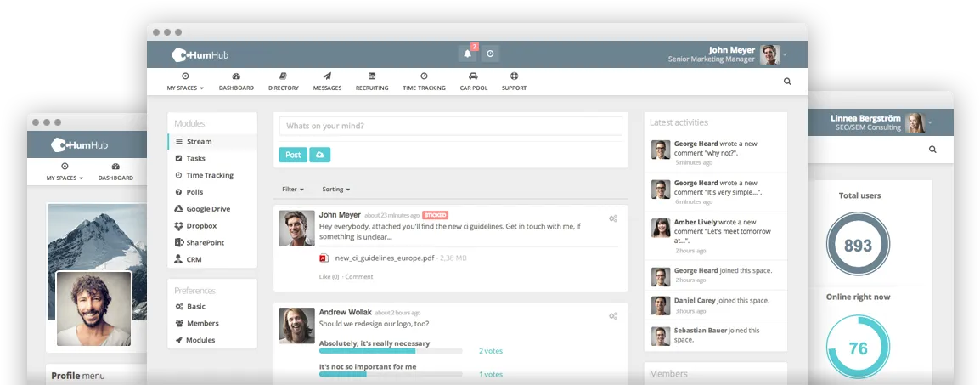Open the Filter dropdown above stream
The image size is (980, 385).
coord(293,189)
